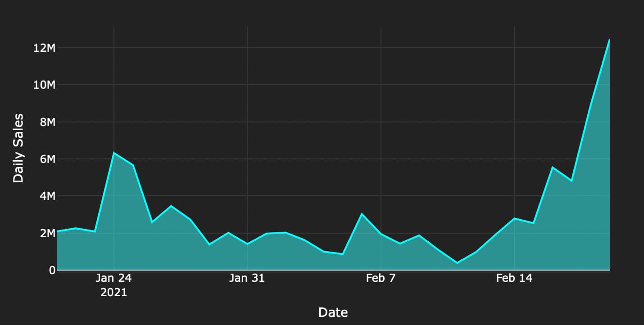The image size is (644, 325).
Task: Click the Daily Sales axis title
Action: [x=18, y=148]
